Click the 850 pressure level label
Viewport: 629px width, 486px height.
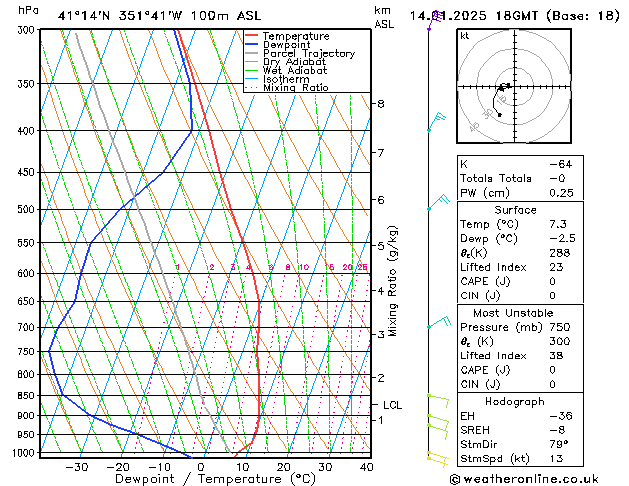pos(28,395)
